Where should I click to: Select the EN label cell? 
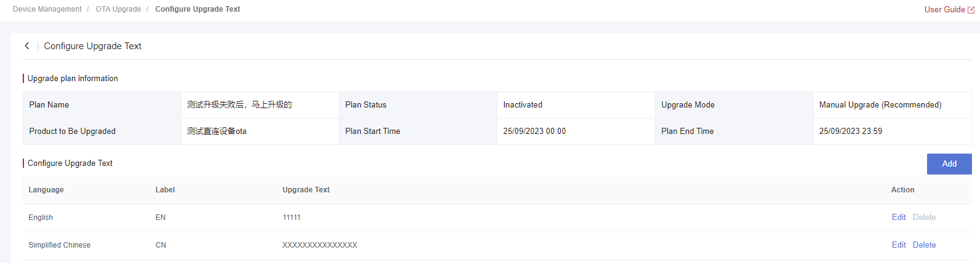click(x=161, y=218)
